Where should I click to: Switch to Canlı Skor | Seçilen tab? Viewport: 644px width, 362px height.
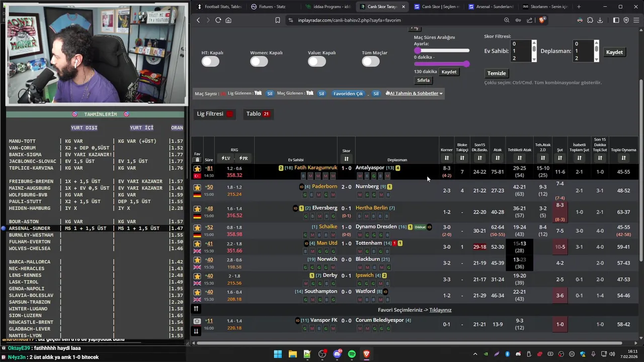436,7
